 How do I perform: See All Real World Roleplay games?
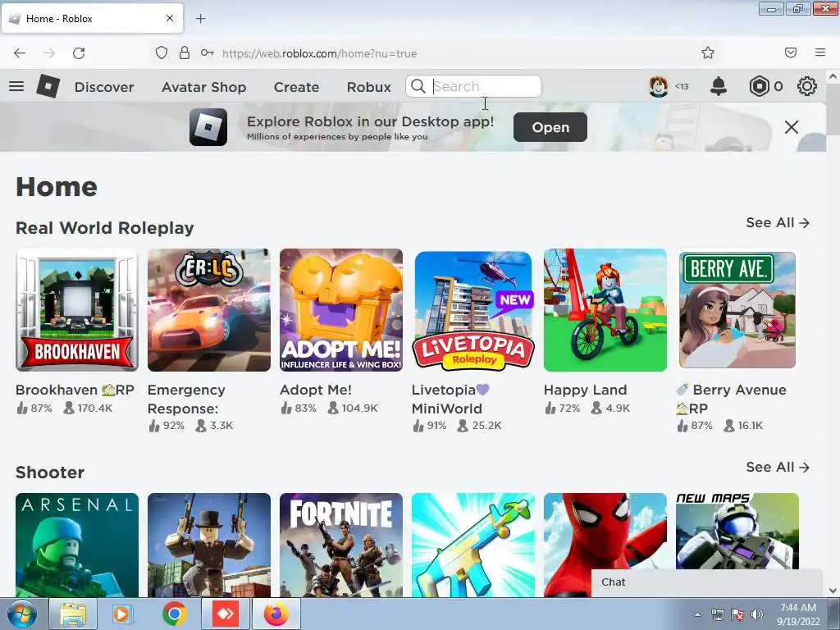point(778,223)
